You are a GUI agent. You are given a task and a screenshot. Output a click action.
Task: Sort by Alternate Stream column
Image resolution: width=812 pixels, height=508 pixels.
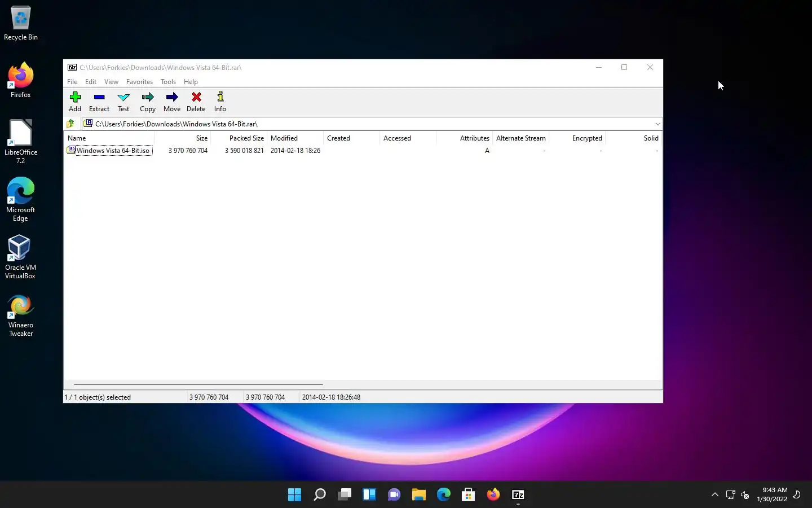click(520, 138)
